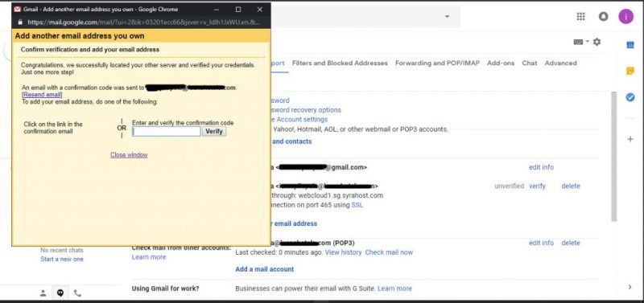Click 'Confirm verification and add your email address' heading

(90, 50)
